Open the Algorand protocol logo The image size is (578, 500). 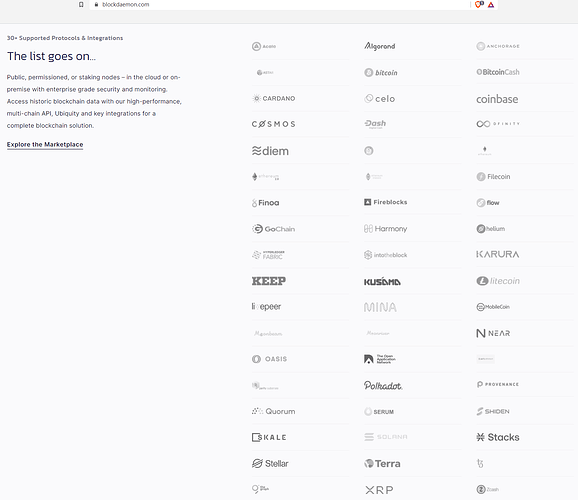[380, 46]
